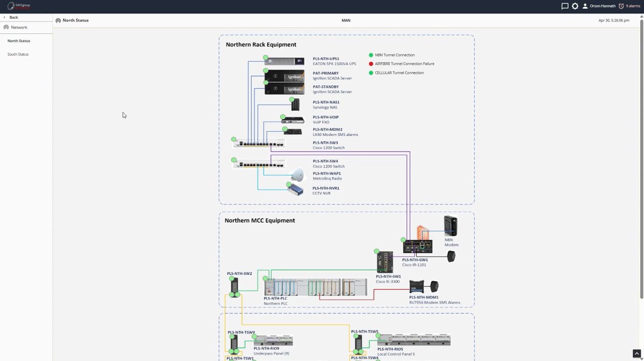Click the PLS-NTH-WAP1 label
The image size is (644, 361).
327,174
